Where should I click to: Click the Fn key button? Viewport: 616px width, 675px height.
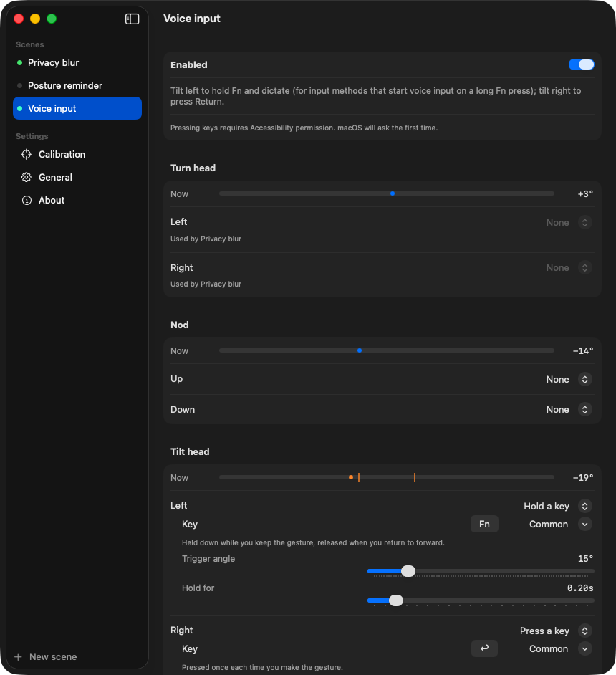[484, 524]
